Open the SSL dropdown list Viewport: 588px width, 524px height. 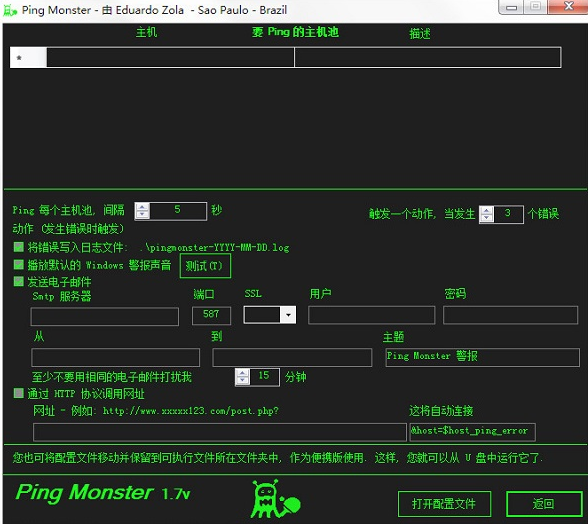click(288, 315)
